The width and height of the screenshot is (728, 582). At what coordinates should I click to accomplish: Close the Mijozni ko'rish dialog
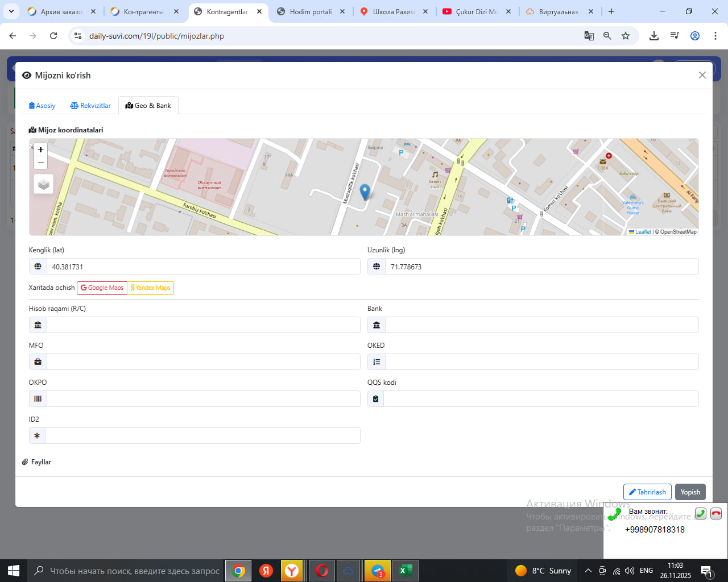[702, 75]
